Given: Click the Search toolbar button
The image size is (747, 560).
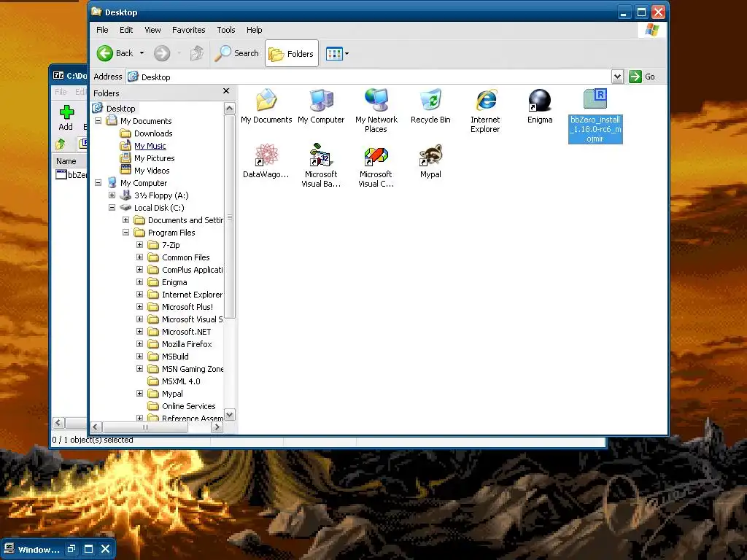Looking at the screenshot, I should point(237,53).
